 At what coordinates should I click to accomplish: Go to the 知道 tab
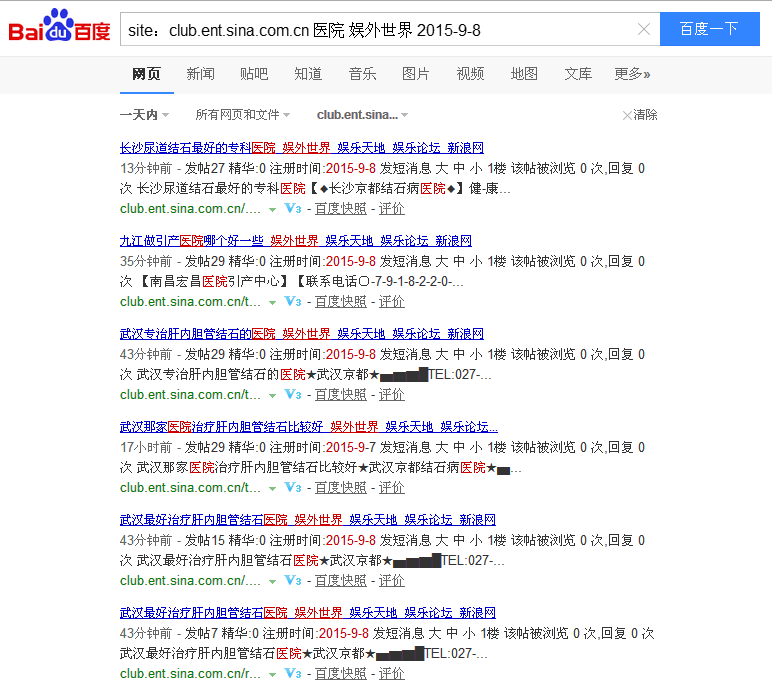coord(308,74)
